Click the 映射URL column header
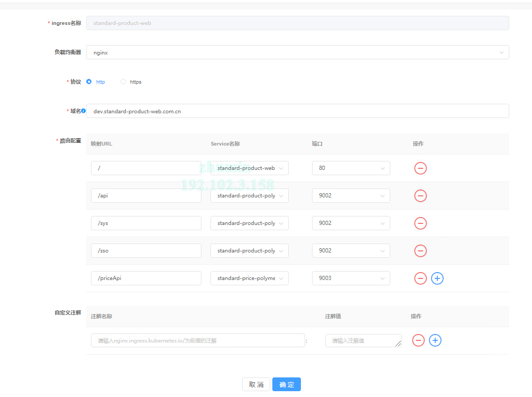 pyautogui.click(x=102, y=143)
